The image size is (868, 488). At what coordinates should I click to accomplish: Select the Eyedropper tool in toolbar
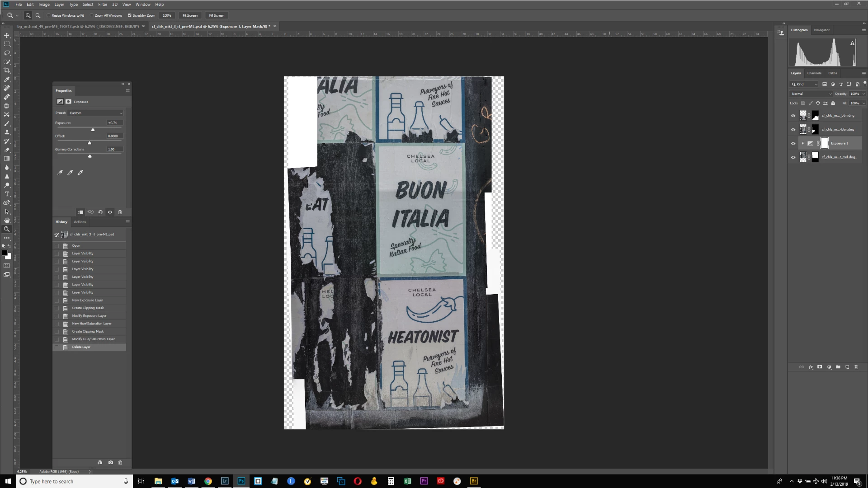point(7,80)
